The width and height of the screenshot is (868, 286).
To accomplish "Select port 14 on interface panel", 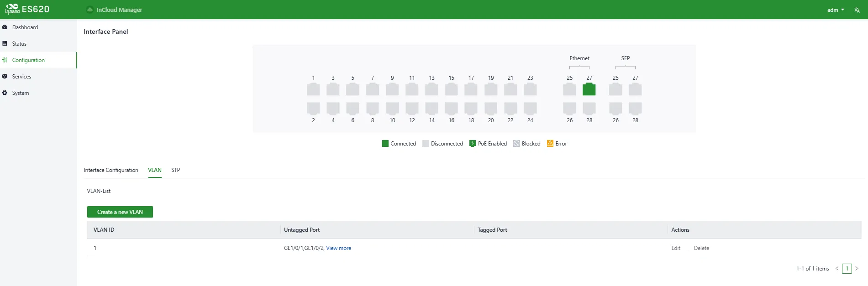I will [431, 108].
